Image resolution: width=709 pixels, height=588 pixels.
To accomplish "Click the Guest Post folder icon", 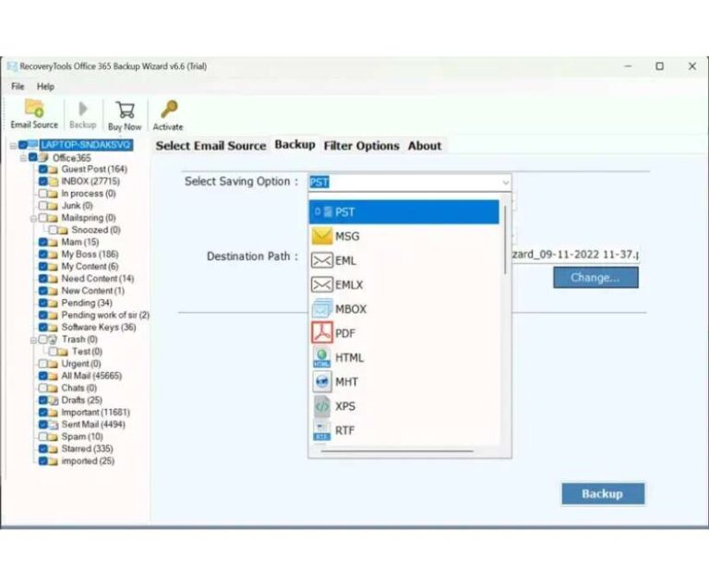I will pyautogui.click(x=54, y=170).
